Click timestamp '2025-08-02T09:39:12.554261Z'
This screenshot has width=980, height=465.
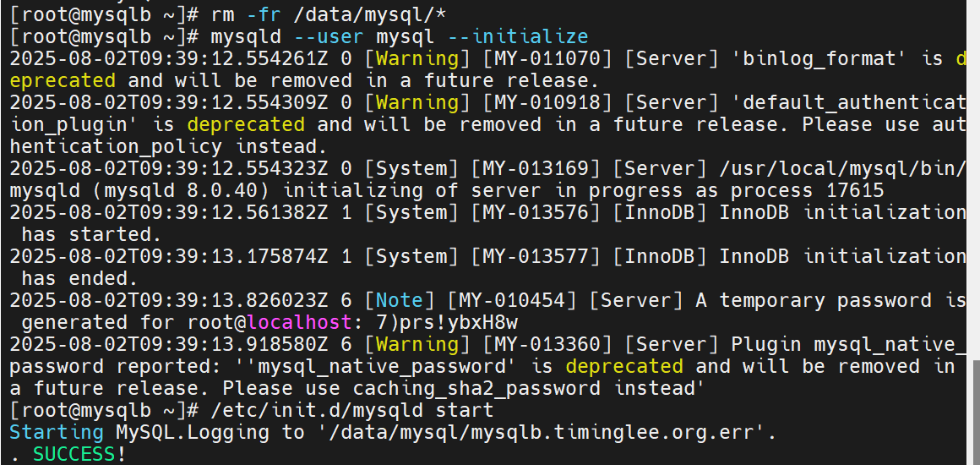[x=168, y=59]
